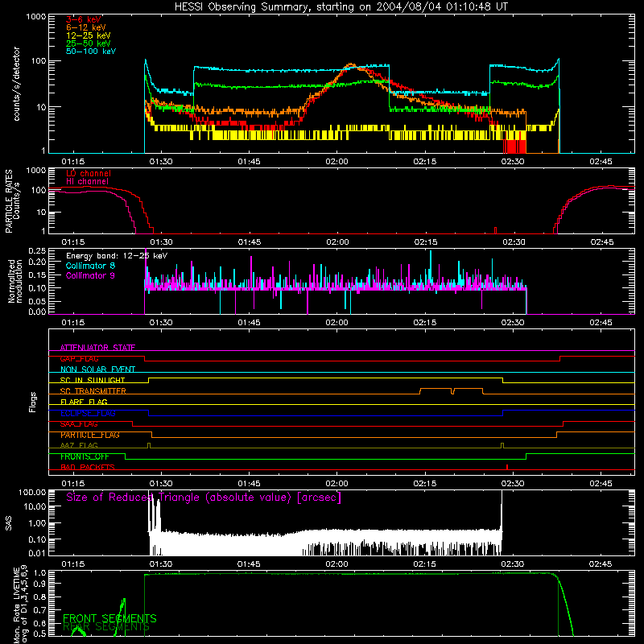Click the LO channel legend label
The image size is (644, 644).
[x=89, y=173]
